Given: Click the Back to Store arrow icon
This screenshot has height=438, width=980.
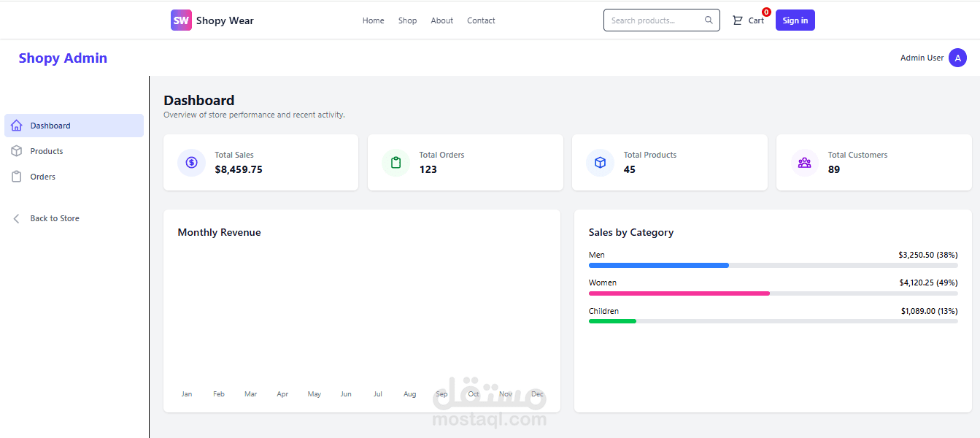Looking at the screenshot, I should (17, 218).
